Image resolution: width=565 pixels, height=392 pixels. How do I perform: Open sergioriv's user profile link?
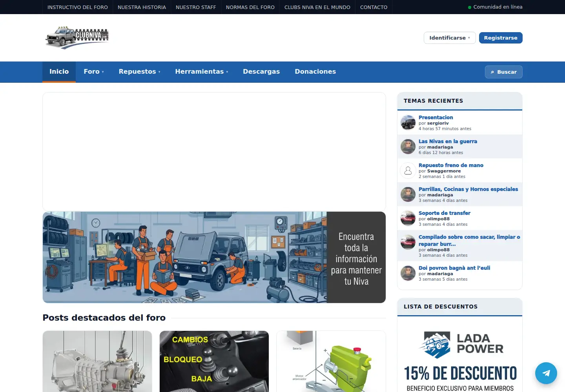click(x=438, y=123)
